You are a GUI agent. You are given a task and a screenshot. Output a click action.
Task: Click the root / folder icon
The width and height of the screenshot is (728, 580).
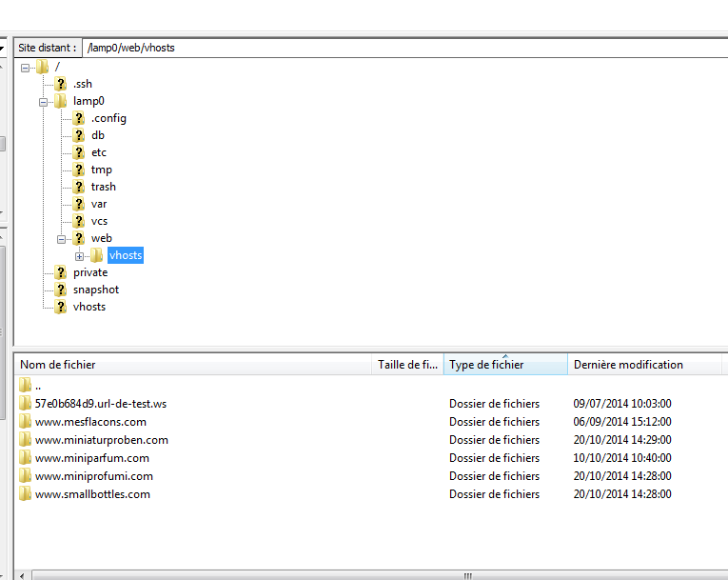(x=42, y=67)
